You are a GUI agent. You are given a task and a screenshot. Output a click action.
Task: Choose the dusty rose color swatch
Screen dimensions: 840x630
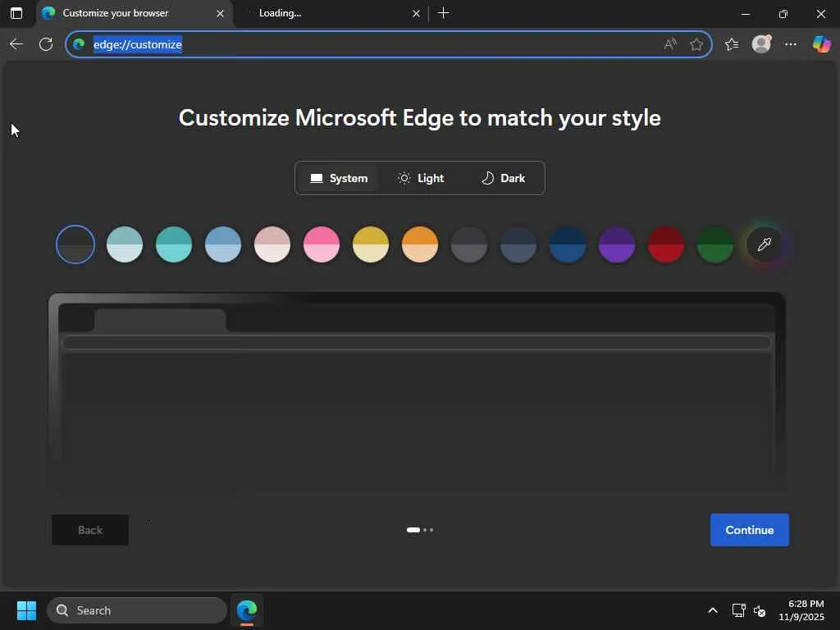(272, 244)
